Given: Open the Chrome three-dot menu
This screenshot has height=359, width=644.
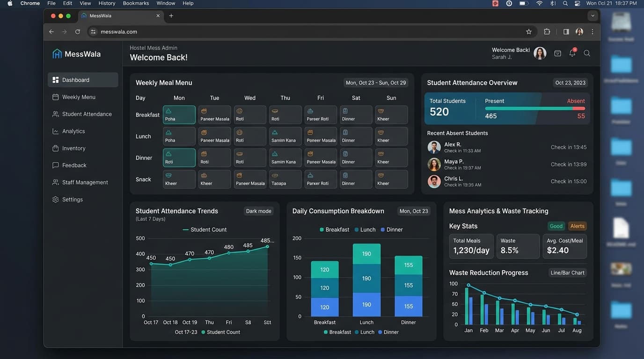Looking at the screenshot, I should click(593, 32).
